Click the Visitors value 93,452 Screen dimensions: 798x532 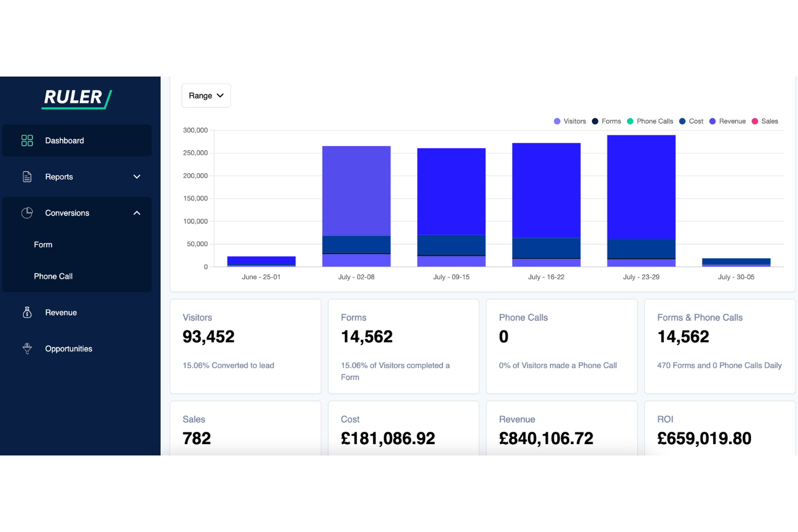click(x=209, y=337)
